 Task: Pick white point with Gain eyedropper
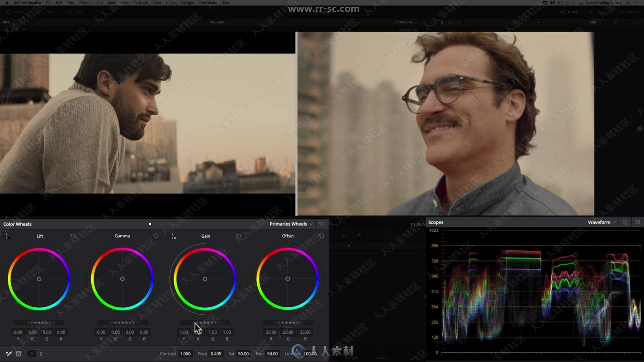(x=173, y=236)
